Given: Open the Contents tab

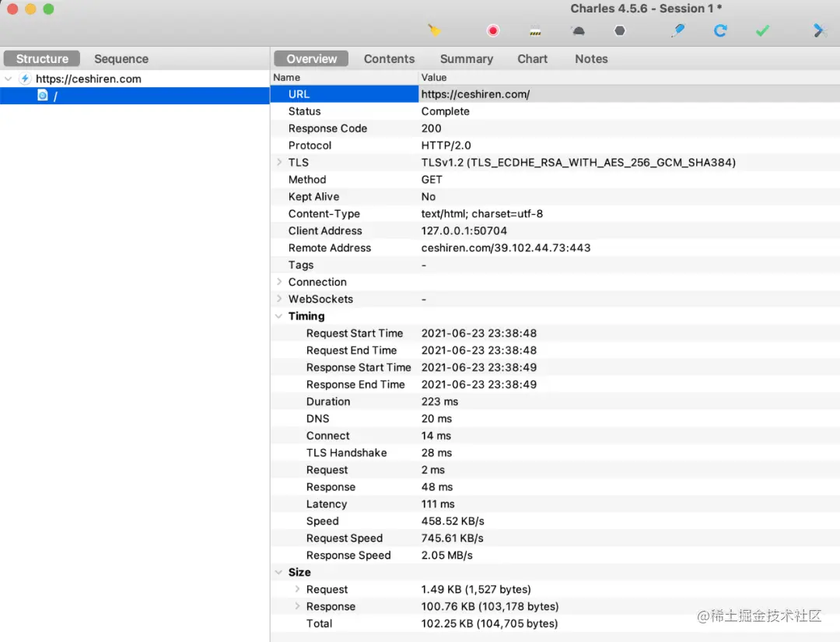Looking at the screenshot, I should point(389,59).
